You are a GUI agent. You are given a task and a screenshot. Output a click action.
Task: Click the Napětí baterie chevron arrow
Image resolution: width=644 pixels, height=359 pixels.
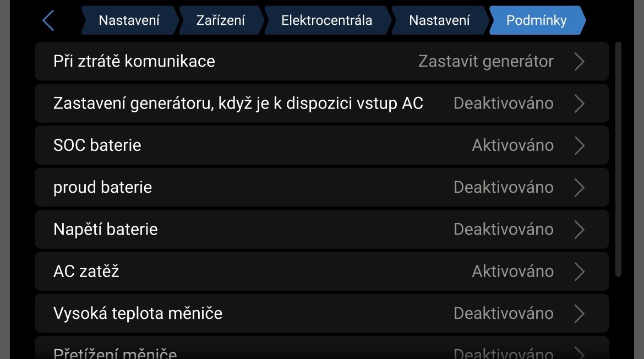point(579,230)
